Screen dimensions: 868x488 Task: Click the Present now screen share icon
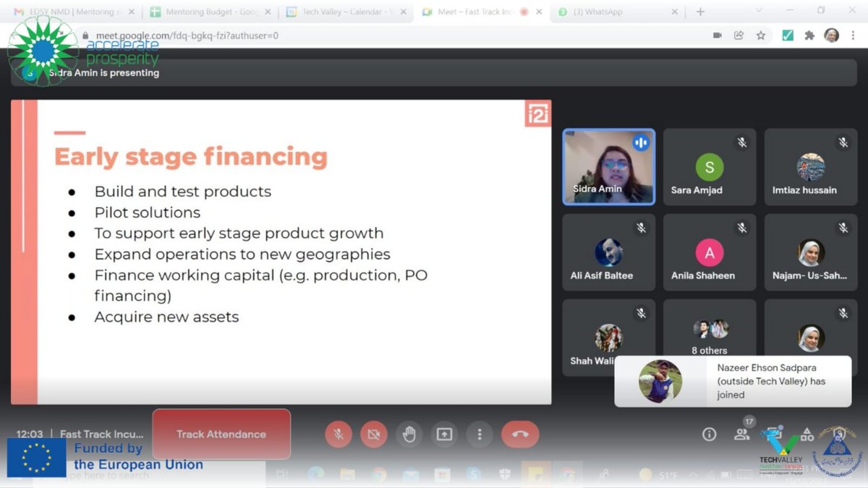pyautogui.click(x=444, y=435)
